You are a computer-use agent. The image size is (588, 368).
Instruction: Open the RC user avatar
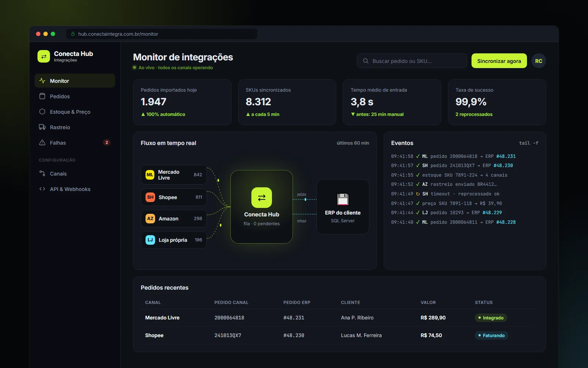pos(539,61)
